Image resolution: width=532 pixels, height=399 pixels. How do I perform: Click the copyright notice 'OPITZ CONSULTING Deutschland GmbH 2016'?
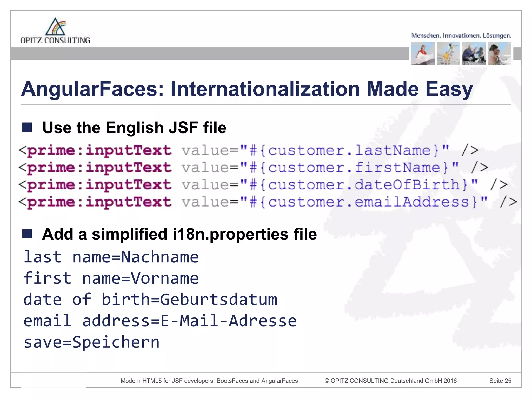pos(390,381)
